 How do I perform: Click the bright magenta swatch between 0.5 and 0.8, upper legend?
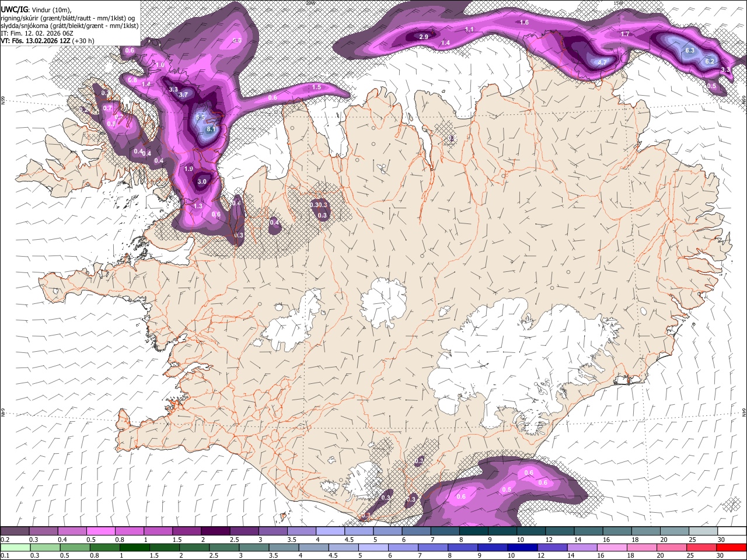click(101, 531)
